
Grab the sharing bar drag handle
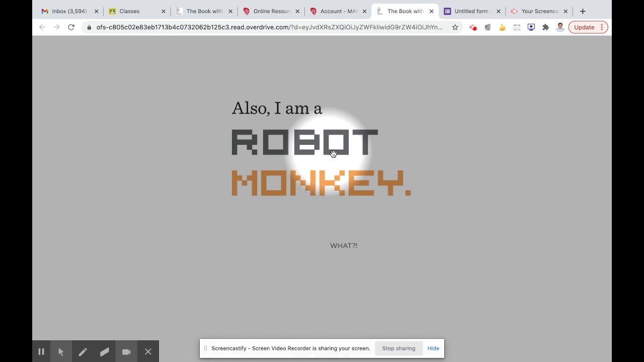click(205, 348)
